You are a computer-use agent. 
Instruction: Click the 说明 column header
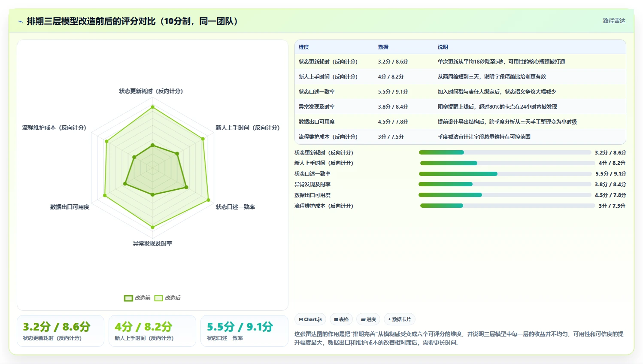(443, 47)
